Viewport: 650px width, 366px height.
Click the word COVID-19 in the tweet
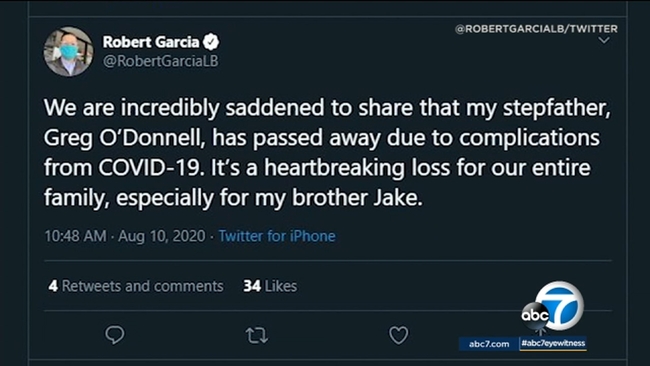(149, 168)
